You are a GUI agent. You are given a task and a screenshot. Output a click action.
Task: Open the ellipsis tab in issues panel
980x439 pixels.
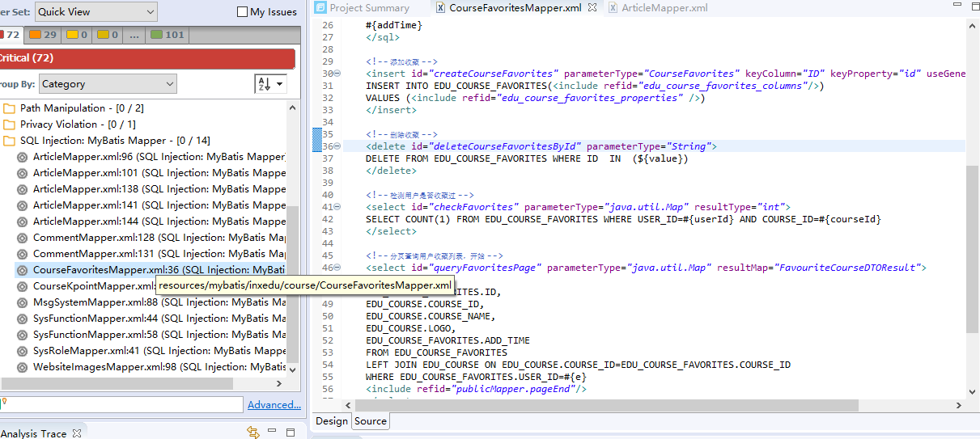134,35
